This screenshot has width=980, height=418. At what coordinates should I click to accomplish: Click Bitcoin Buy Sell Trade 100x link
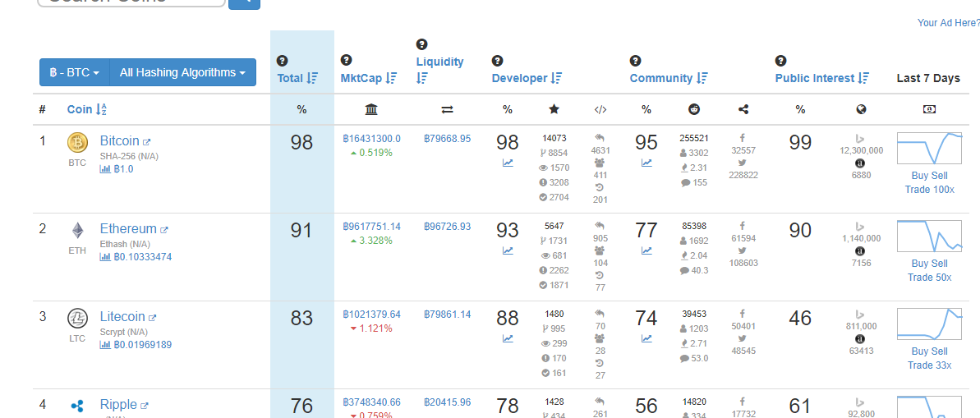[929, 182]
